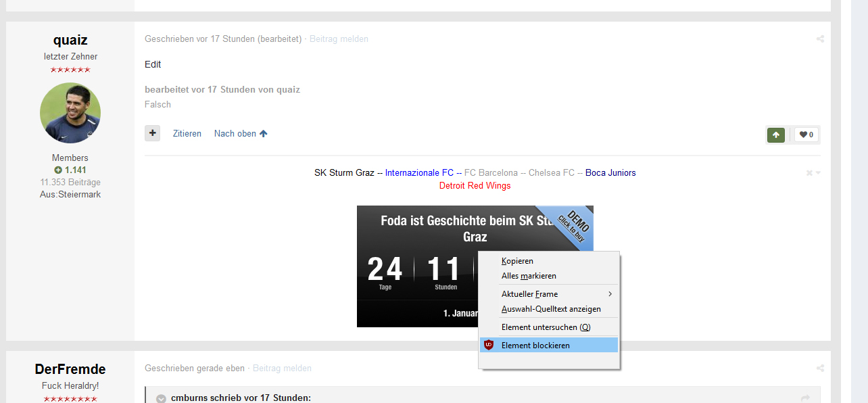Click the Zitieren link
Image resolution: width=868 pixels, height=403 pixels.
click(x=187, y=133)
